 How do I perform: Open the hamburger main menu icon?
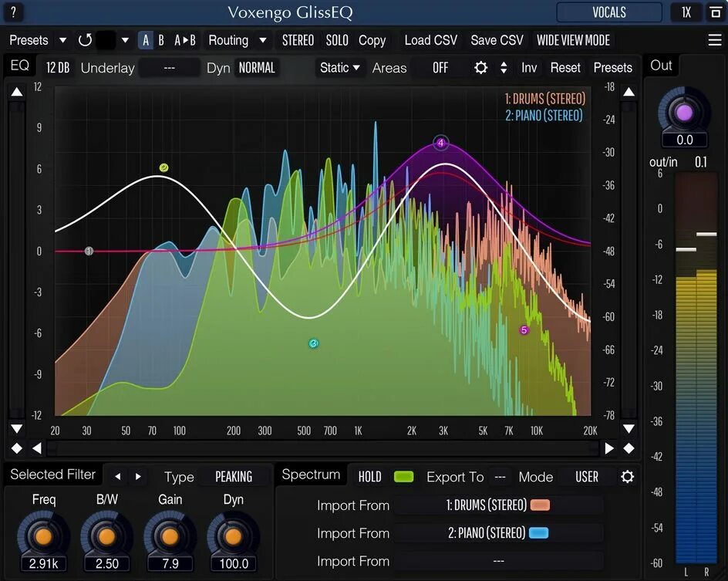coord(715,40)
